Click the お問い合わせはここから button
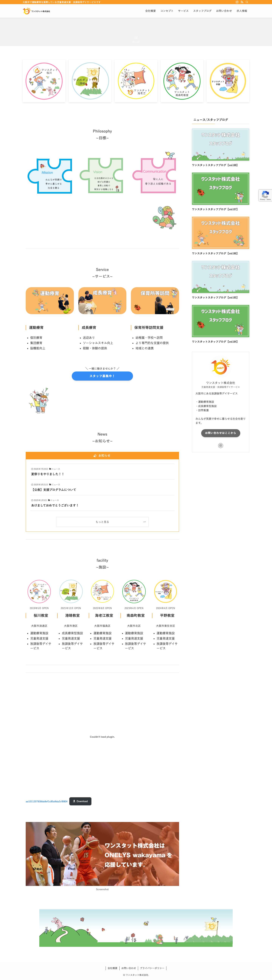Viewport: 272px width, 980px height. tap(221, 433)
